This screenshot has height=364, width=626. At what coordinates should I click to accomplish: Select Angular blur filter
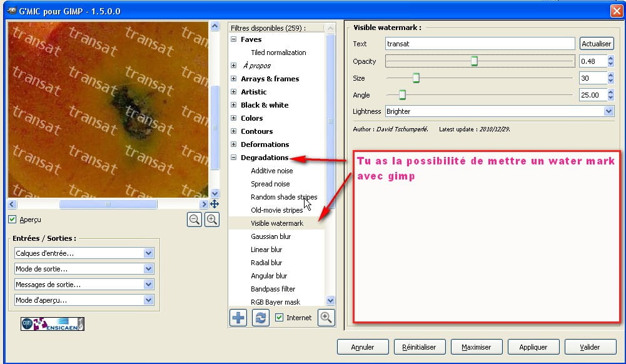pyautogui.click(x=269, y=276)
